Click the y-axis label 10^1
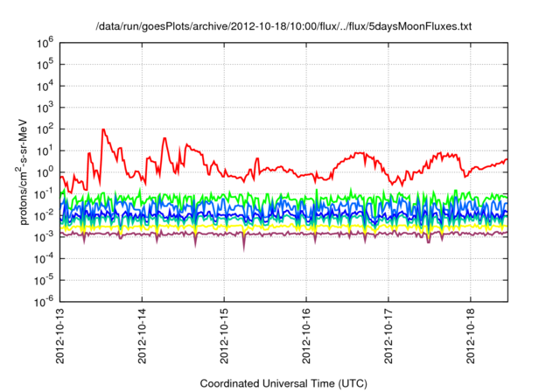The height and width of the screenshot is (392, 560). click(45, 151)
